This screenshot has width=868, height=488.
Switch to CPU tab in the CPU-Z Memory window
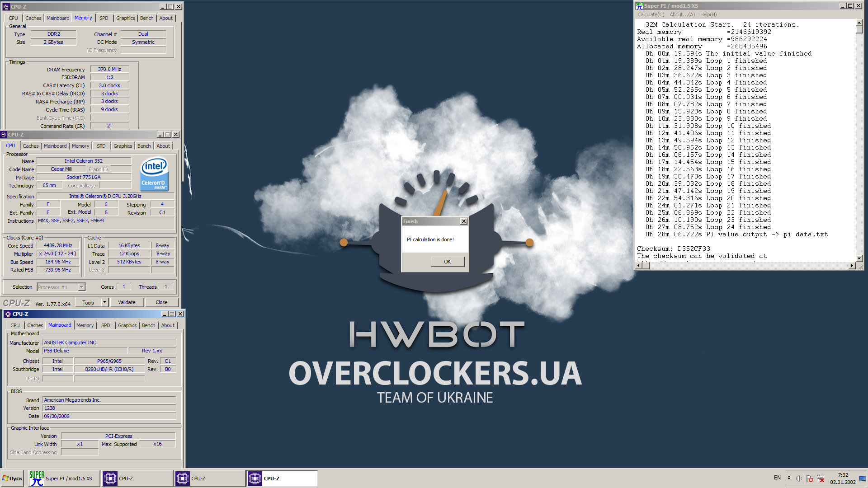tap(14, 18)
